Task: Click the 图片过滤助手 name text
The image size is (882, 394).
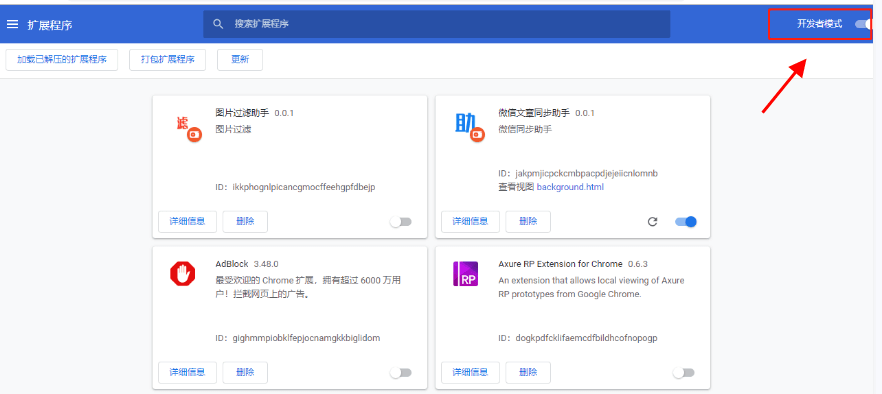Action: [x=242, y=113]
